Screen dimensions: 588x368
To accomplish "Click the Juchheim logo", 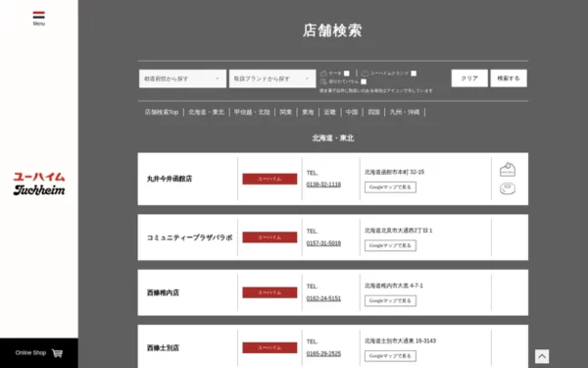I will pyautogui.click(x=39, y=184).
